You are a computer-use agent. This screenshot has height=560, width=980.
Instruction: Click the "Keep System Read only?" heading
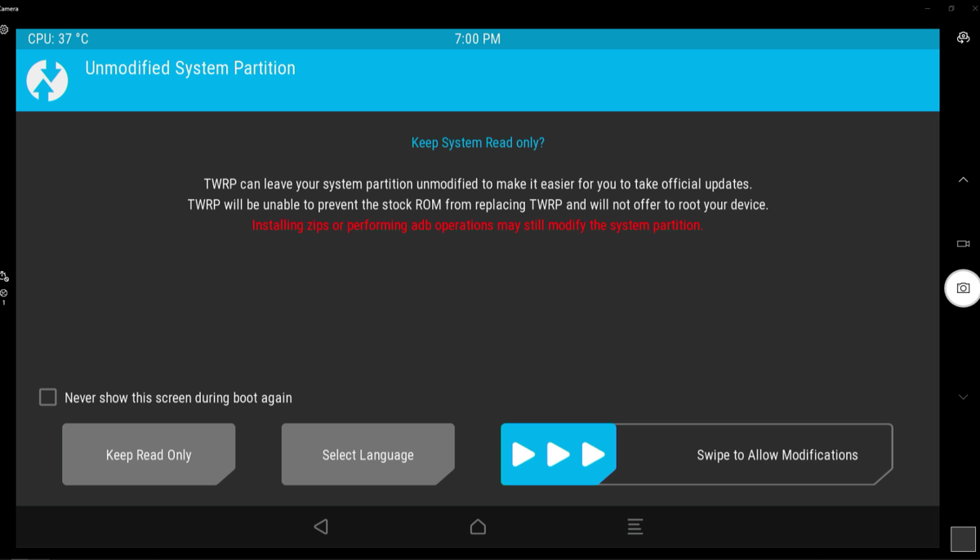[x=478, y=143]
